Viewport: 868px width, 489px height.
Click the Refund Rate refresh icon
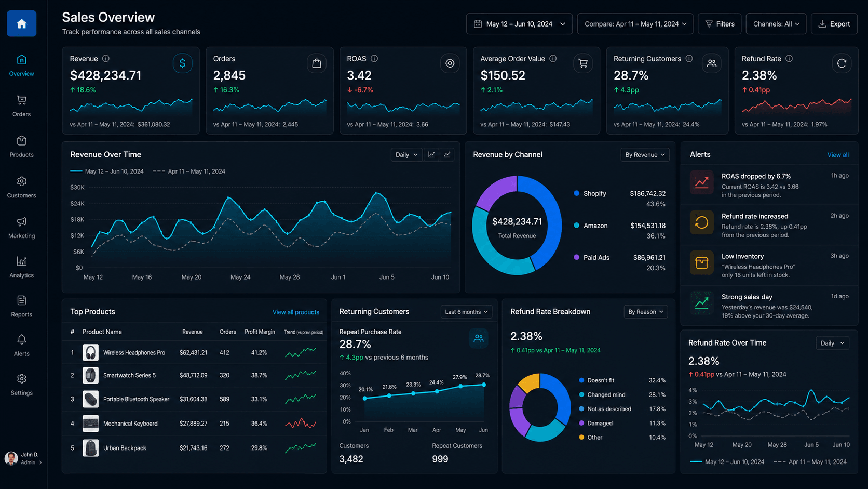(842, 63)
